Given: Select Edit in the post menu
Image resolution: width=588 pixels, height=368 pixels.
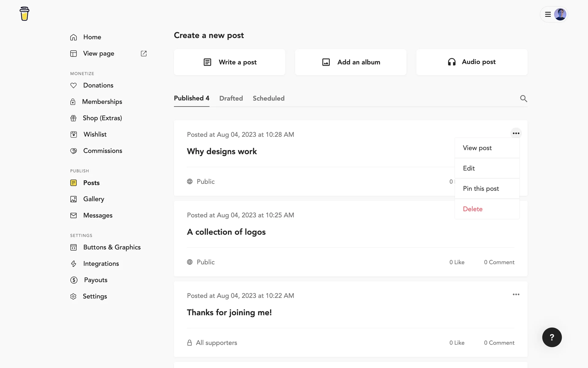Looking at the screenshot, I should 469,168.
